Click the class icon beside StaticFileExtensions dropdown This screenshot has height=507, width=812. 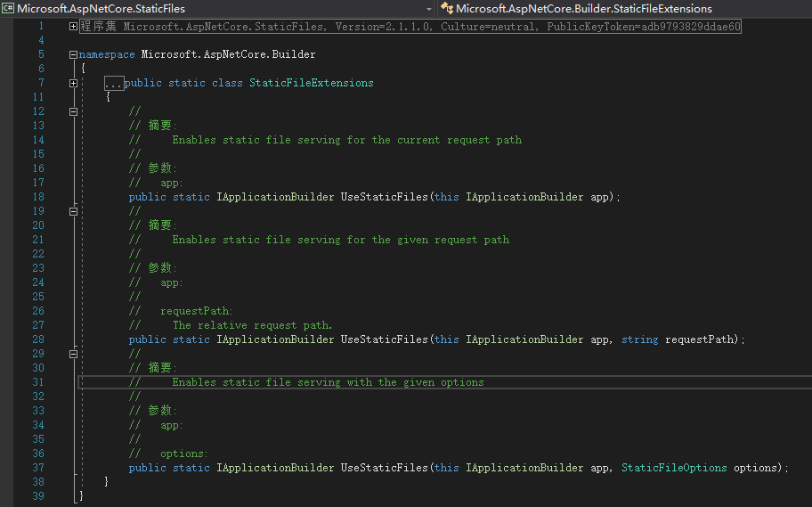[x=447, y=9]
